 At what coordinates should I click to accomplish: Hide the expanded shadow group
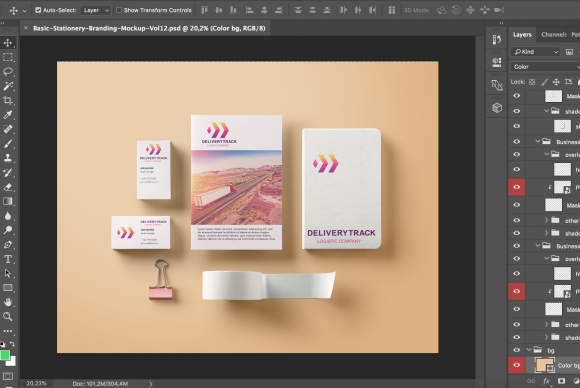point(516,111)
